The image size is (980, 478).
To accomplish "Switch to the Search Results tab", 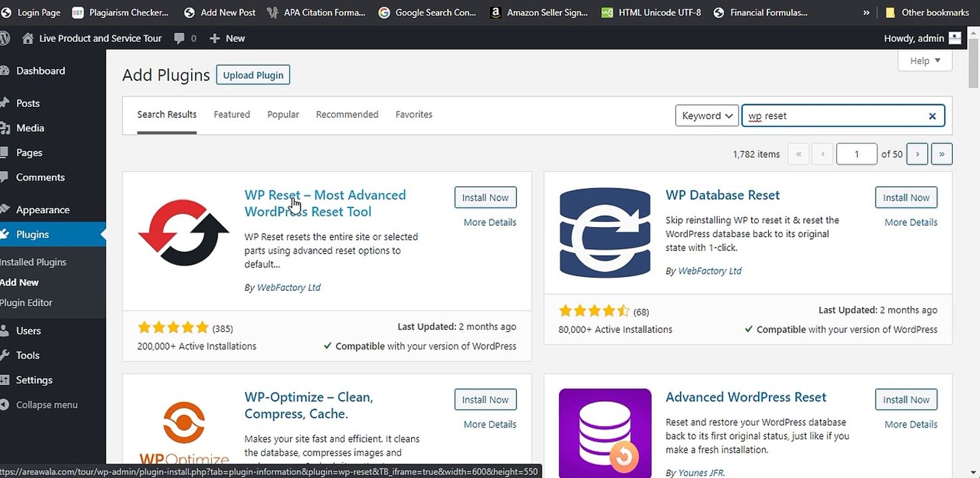I will 167,114.
